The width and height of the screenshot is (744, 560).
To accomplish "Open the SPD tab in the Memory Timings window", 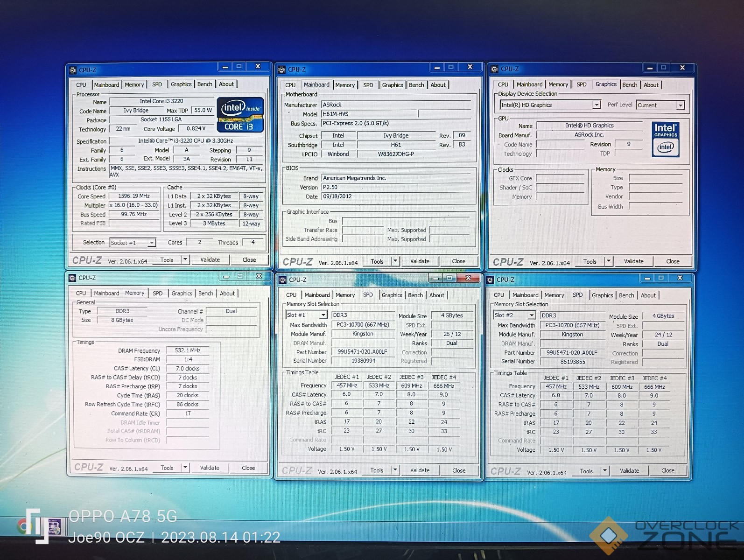I will tap(158, 294).
